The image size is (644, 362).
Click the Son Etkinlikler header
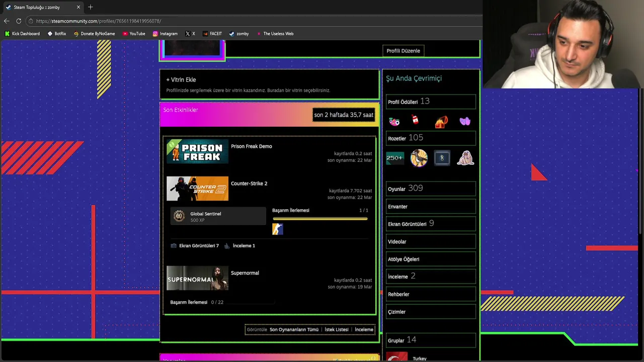[181, 110]
